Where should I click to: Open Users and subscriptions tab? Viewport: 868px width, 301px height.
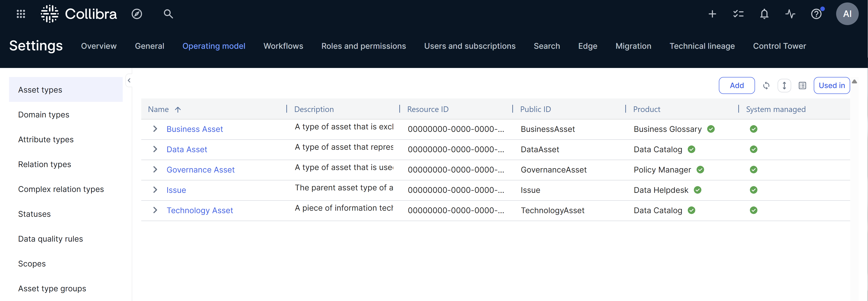[x=469, y=46]
